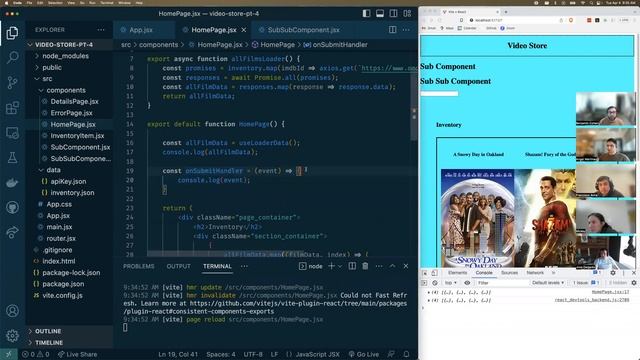Select the TERMINAL panel tab

tap(217, 266)
